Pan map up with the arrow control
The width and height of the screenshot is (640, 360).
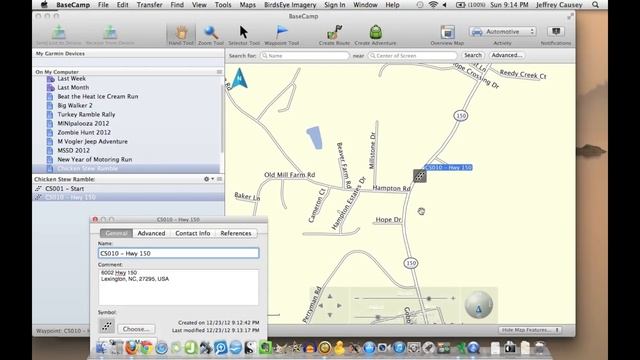tap(330, 296)
